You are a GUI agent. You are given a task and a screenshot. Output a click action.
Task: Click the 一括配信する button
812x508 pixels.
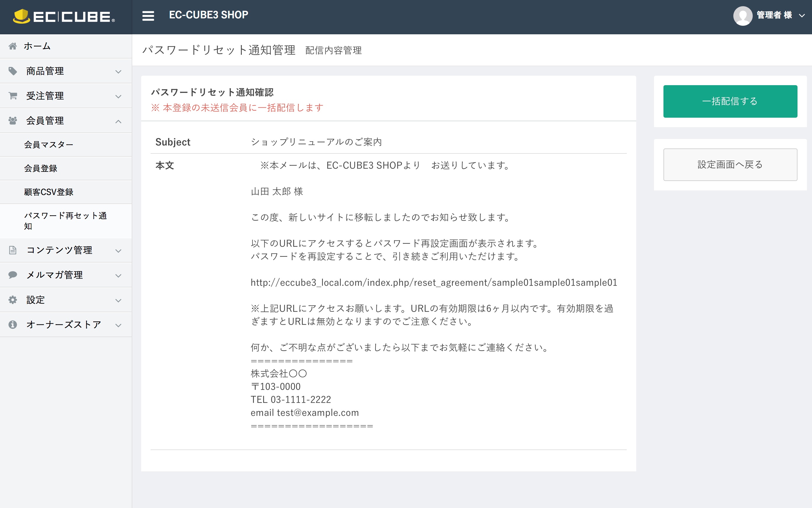click(730, 101)
